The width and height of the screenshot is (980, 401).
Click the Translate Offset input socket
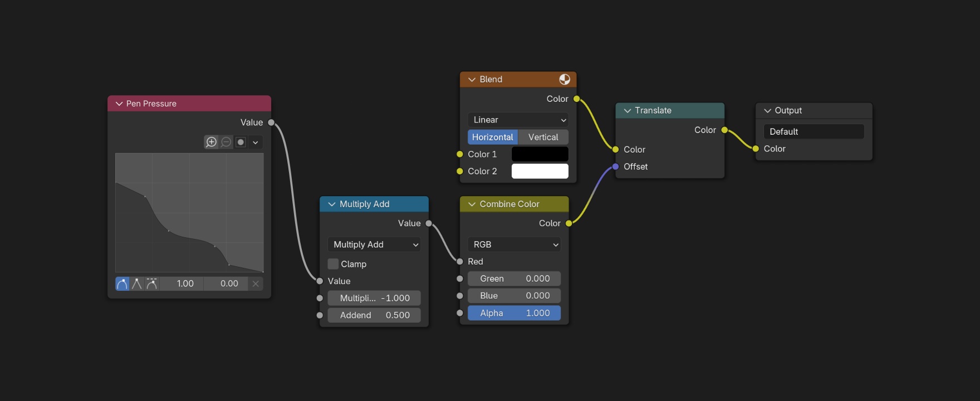615,167
